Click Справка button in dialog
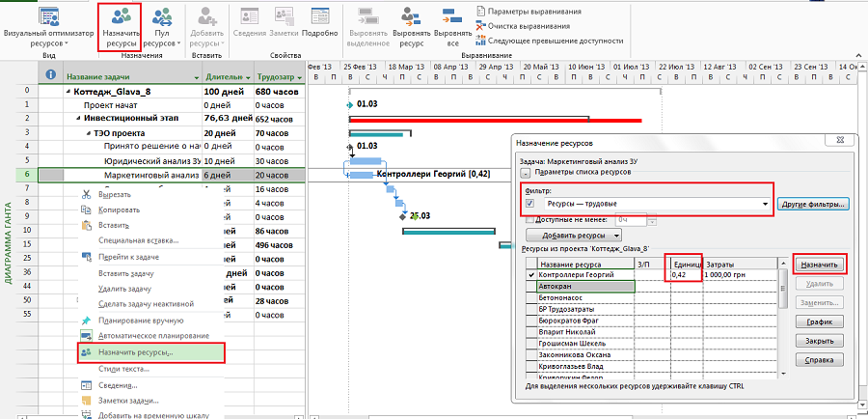Viewport: 868px width, 419px height. pos(821,360)
